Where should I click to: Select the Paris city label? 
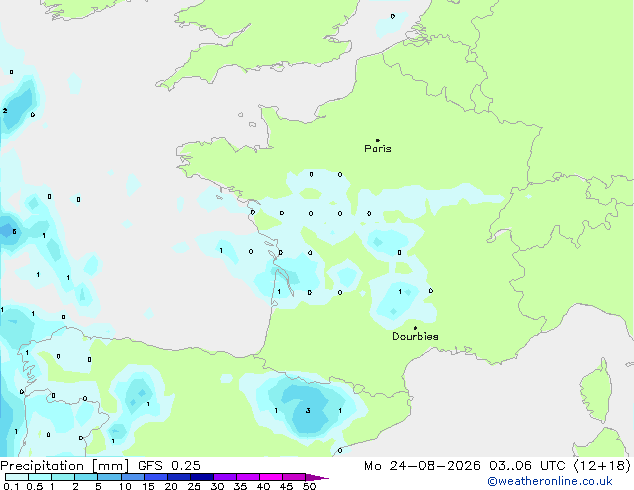coord(378,149)
